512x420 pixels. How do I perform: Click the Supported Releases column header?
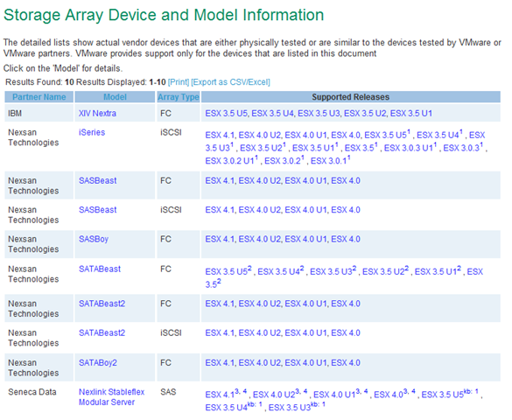(x=351, y=97)
